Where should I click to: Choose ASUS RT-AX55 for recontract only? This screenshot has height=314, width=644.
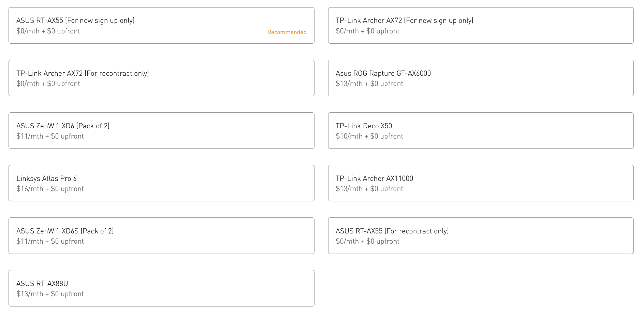point(481,236)
